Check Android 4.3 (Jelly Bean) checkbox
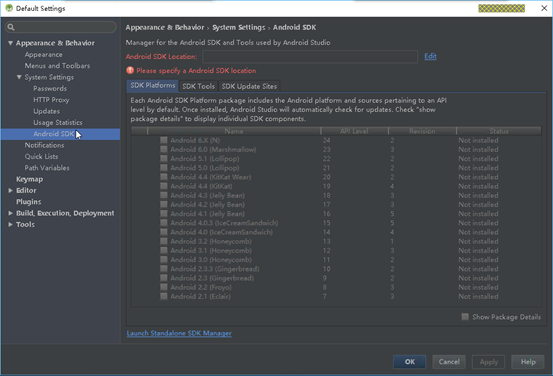 164,195
